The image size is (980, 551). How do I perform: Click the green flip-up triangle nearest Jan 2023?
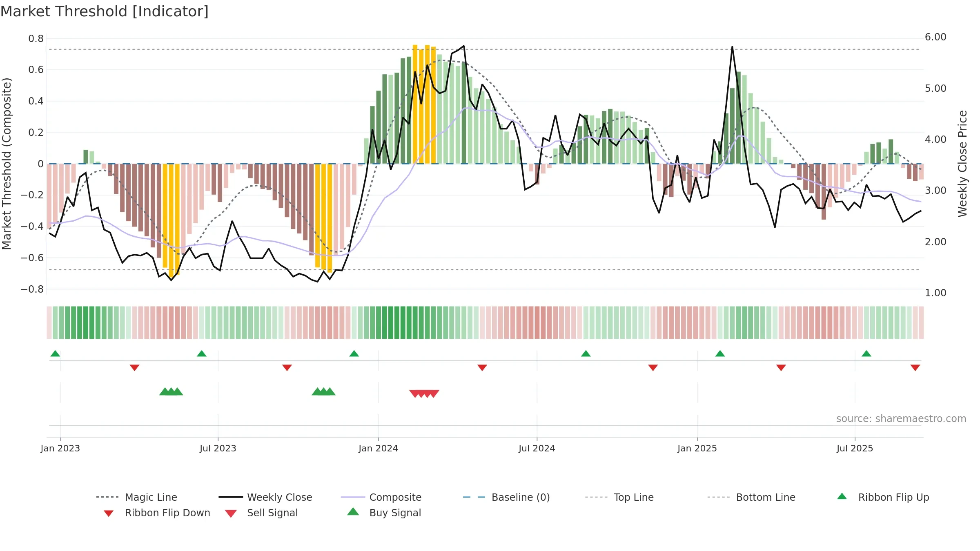(55, 353)
